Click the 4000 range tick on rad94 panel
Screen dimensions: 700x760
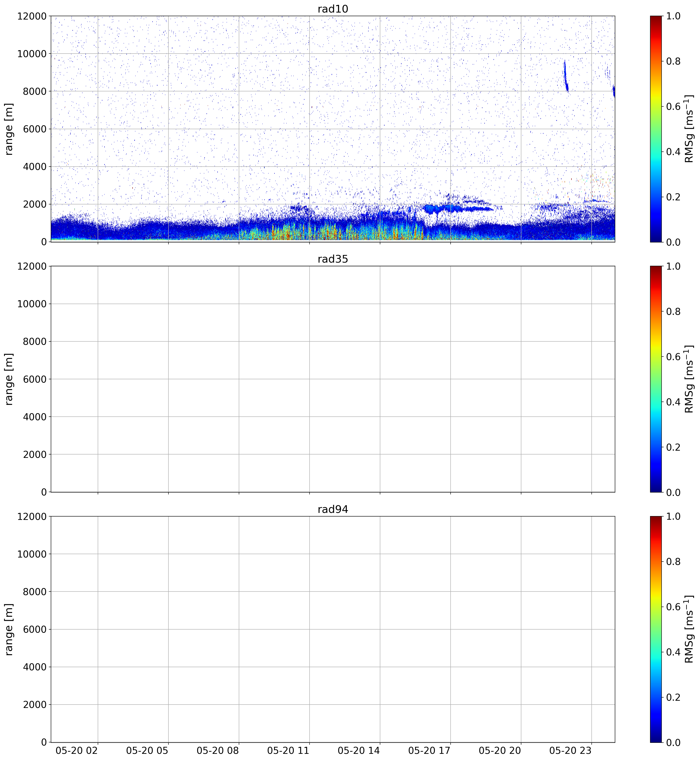click(34, 667)
